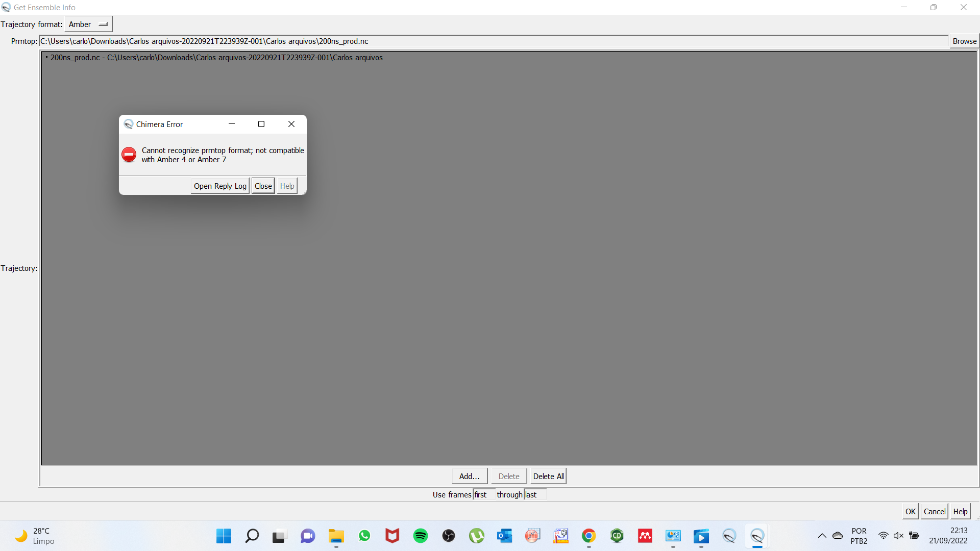Close the Chimera Error dialog with the Close button
Viewport: 980px width, 551px height.
[263, 186]
